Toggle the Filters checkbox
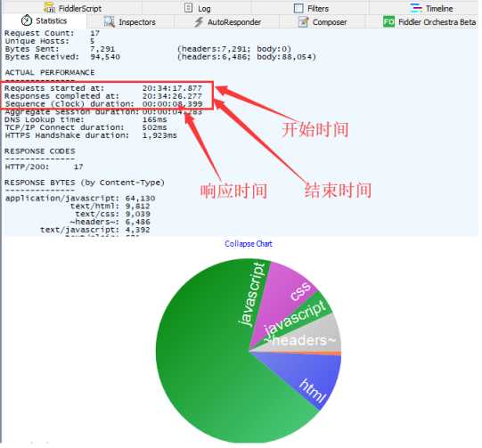Image resolution: width=482 pixels, height=448 pixels. pyautogui.click(x=298, y=8)
